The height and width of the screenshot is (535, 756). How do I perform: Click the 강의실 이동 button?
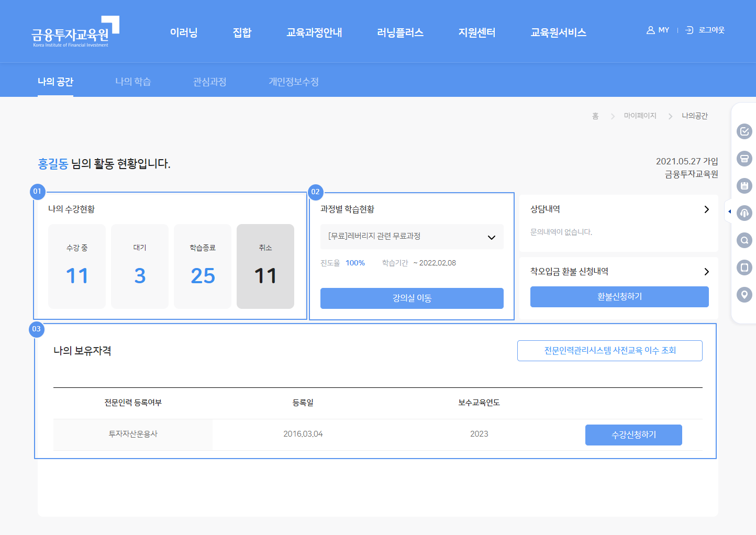pos(412,298)
